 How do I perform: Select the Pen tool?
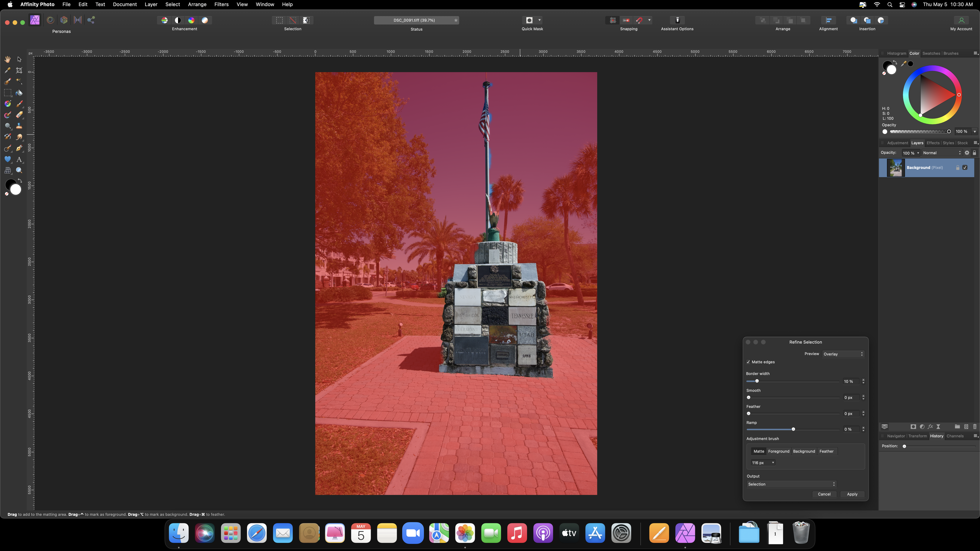click(19, 148)
